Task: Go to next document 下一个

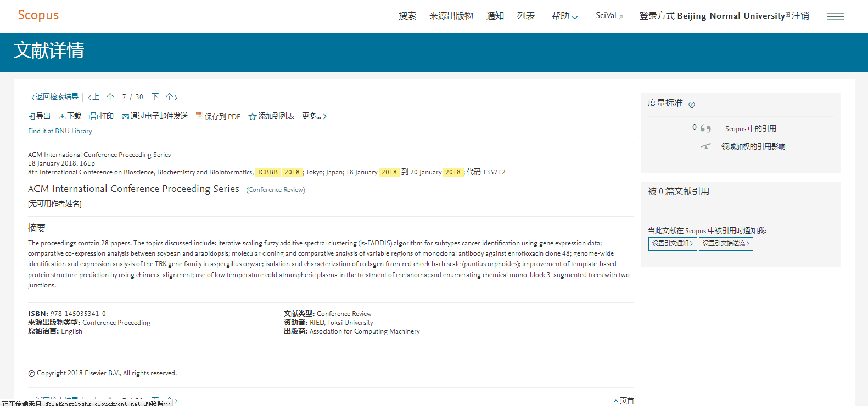Action: (165, 97)
